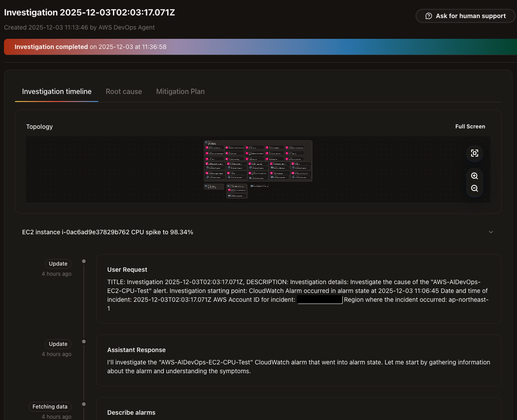Select the Describe alarms card heading
Viewport: 517px width, 420px height.
pos(131,412)
